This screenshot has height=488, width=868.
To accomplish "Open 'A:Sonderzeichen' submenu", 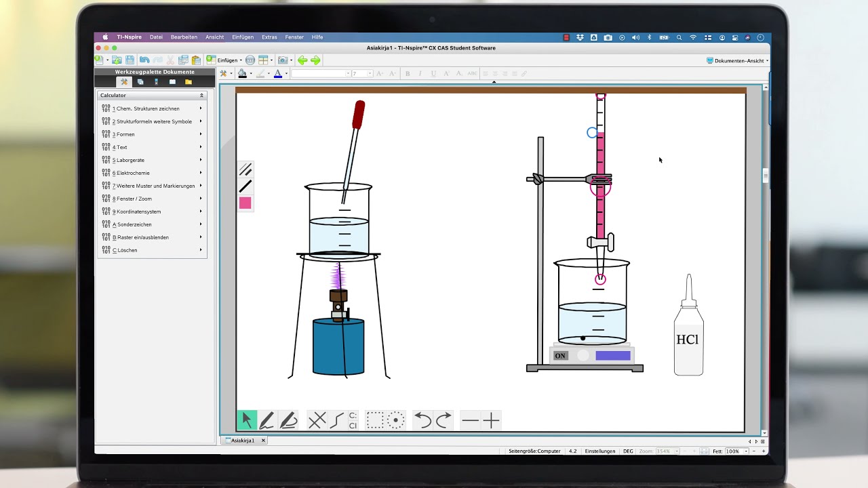I will [152, 224].
